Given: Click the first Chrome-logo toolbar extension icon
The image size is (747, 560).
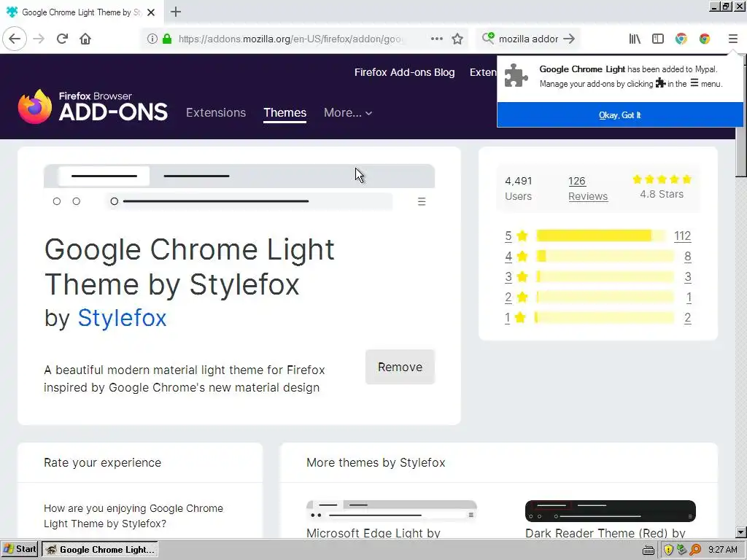Looking at the screenshot, I should [x=681, y=39].
